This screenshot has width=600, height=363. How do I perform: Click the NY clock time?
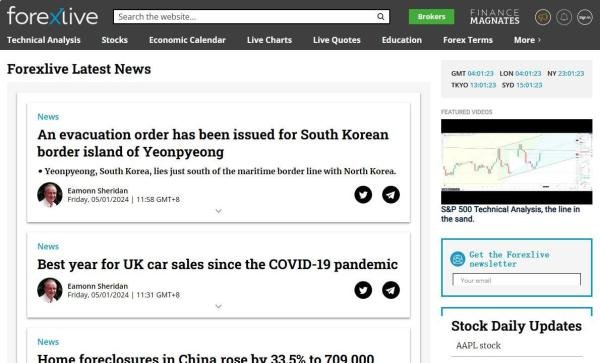coord(571,73)
